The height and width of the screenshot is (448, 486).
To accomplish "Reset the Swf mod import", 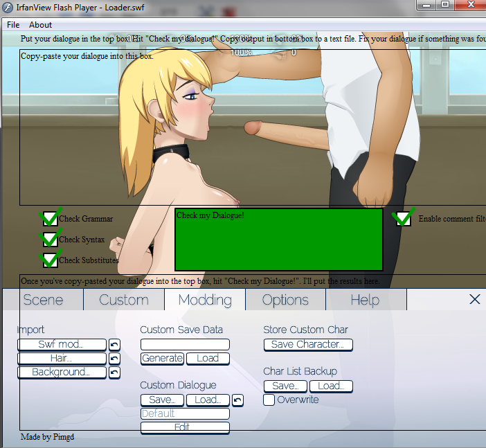I will 115,345.
